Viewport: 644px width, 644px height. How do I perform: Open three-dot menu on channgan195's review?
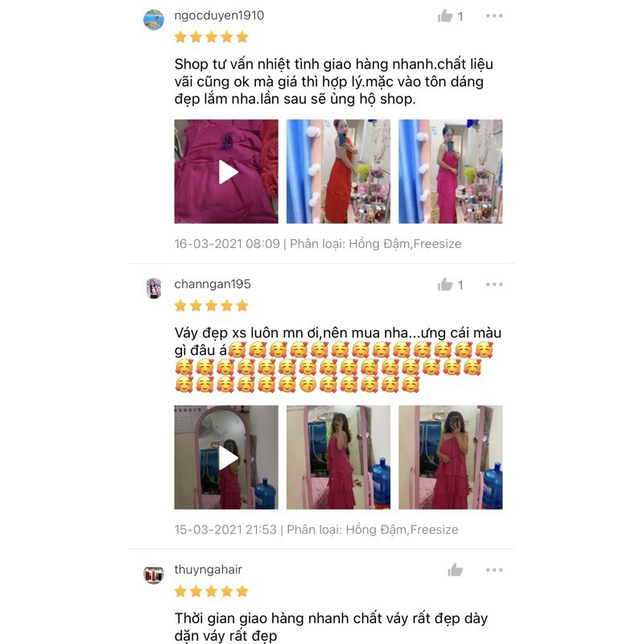tap(494, 284)
